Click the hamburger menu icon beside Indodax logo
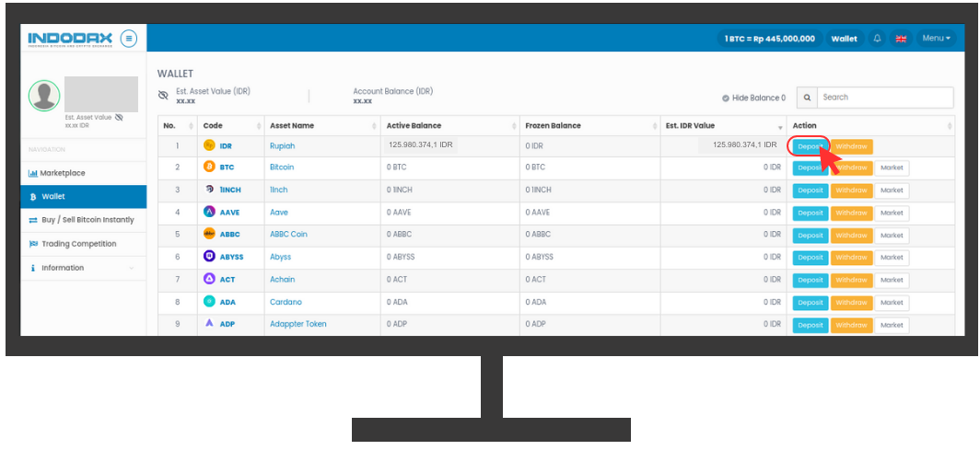The height and width of the screenshot is (450, 980). [x=129, y=39]
